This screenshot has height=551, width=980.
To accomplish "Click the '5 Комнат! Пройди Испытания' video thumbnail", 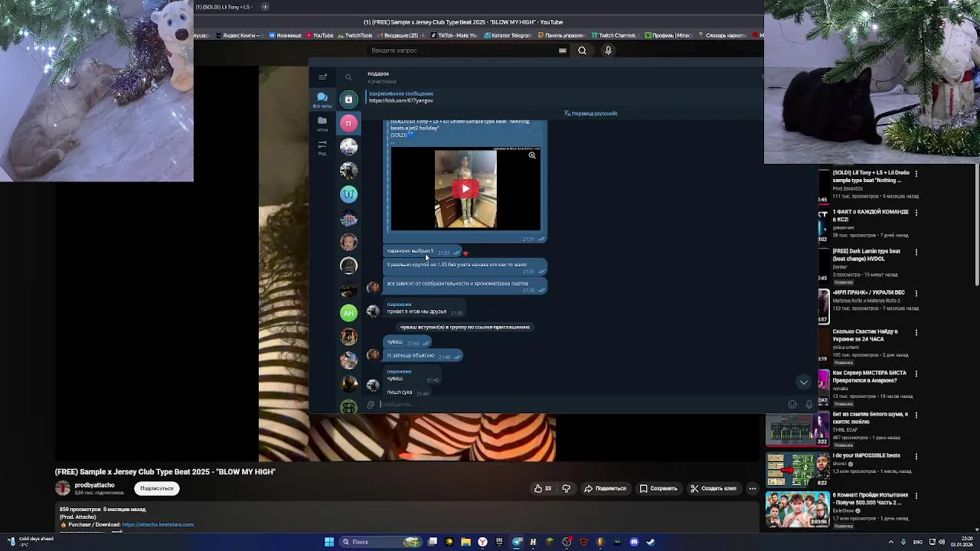I will click(x=797, y=508).
